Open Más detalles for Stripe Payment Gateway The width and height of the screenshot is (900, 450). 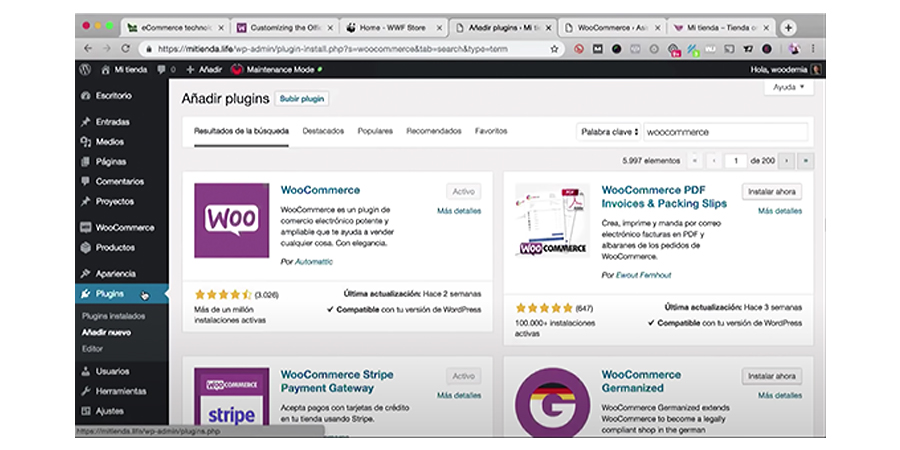click(x=459, y=395)
